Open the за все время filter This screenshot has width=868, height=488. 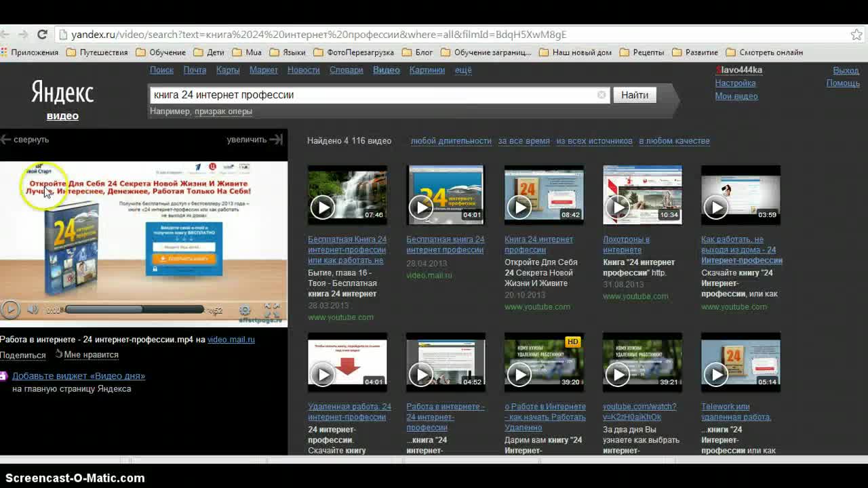tap(524, 141)
